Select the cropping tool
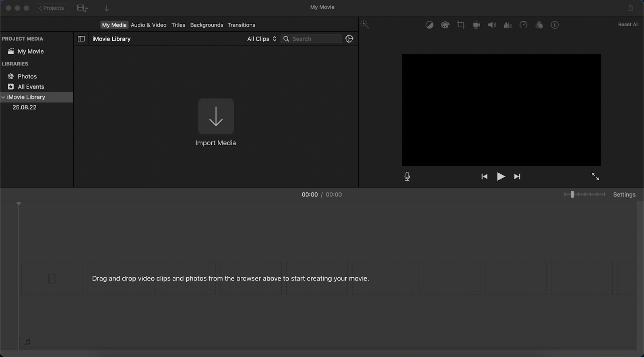This screenshot has height=357, width=644. tap(461, 25)
